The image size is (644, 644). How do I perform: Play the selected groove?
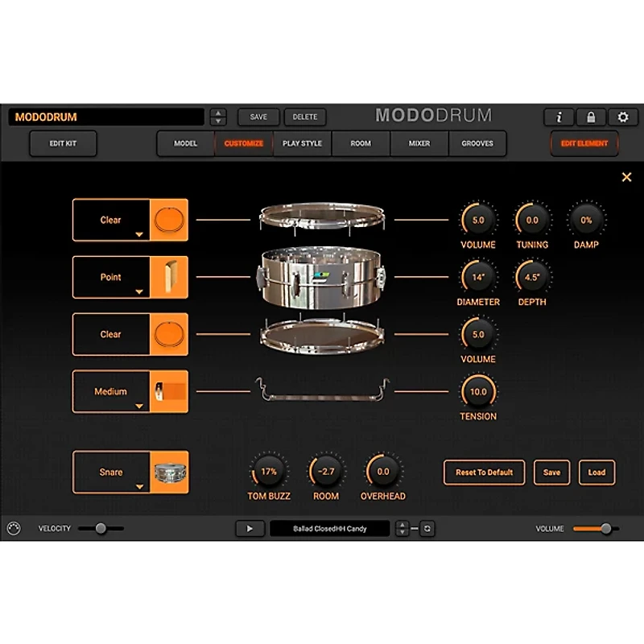click(250, 529)
